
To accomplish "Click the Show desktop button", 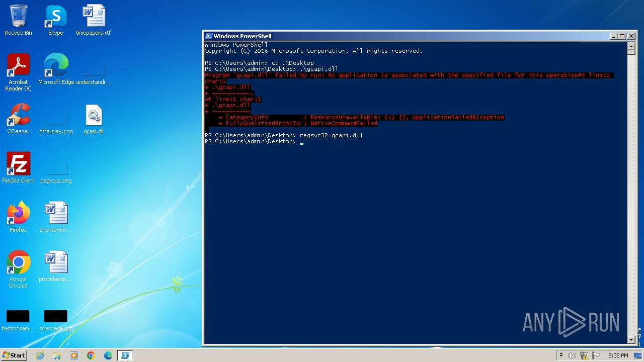I will click(x=638, y=355).
